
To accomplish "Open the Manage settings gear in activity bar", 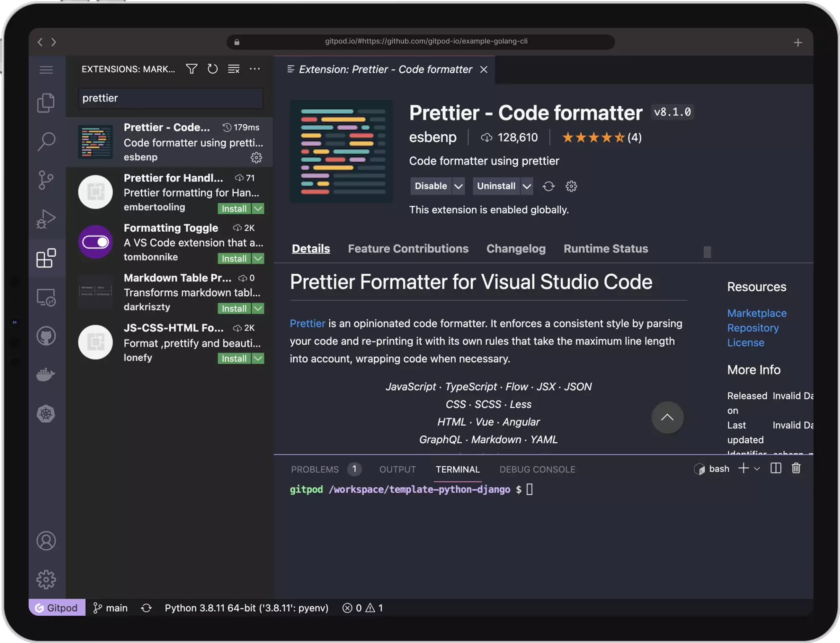I will 46,580.
